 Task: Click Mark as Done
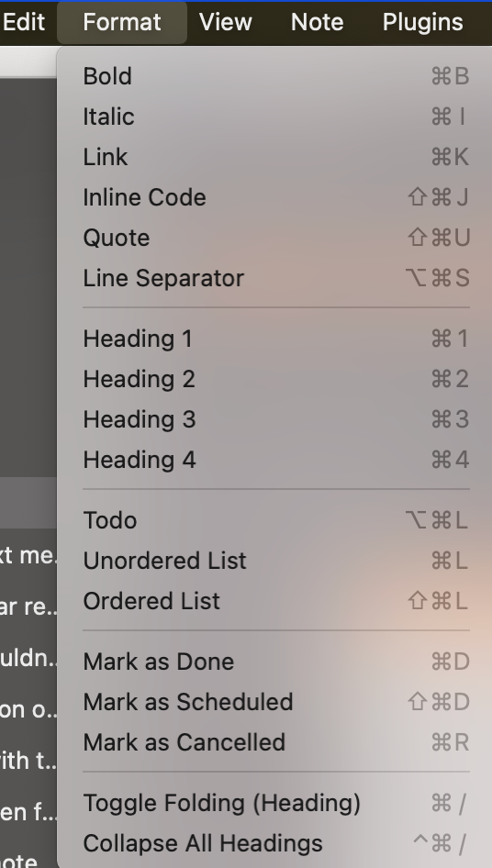tap(276, 661)
